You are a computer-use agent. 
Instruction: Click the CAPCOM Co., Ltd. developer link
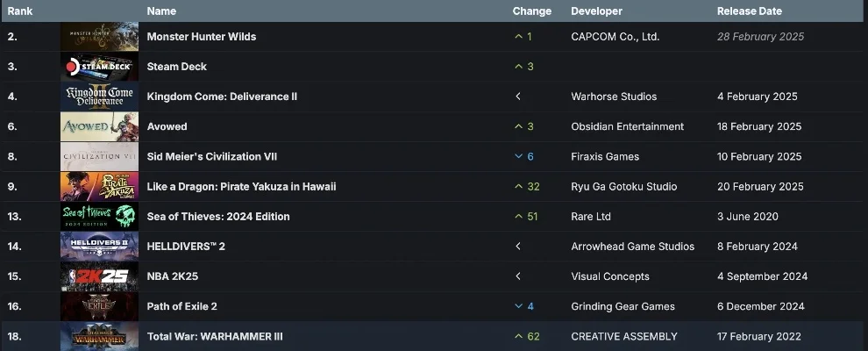coord(615,37)
